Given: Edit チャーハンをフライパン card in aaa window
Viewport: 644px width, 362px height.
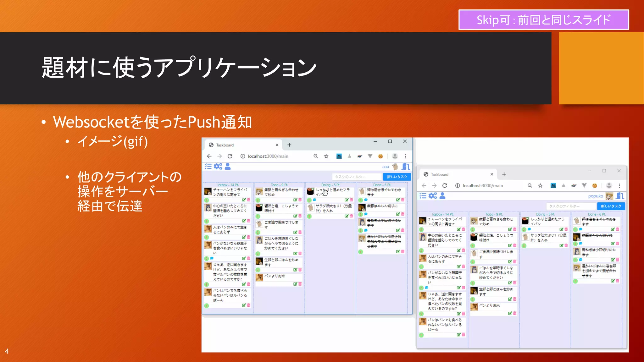Looking at the screenshot, I should tap(244, 200).
